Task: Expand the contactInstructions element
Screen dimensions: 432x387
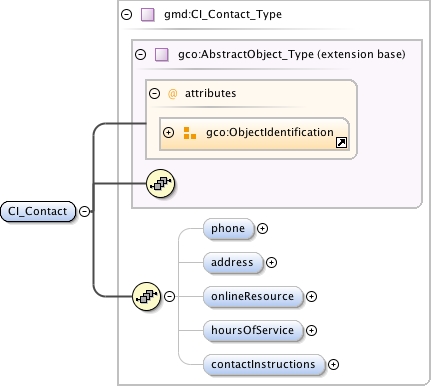Action: point(333,364)
